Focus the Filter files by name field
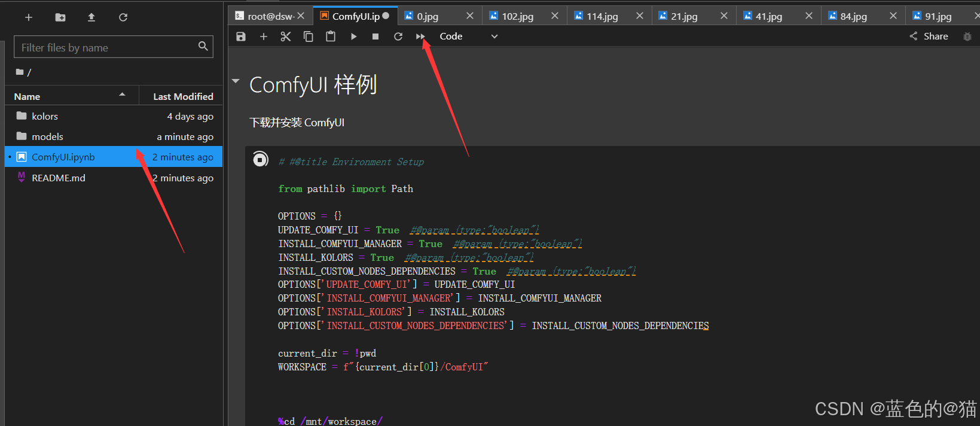Viewport: 980px width, 426px height. tap(114, 47)
